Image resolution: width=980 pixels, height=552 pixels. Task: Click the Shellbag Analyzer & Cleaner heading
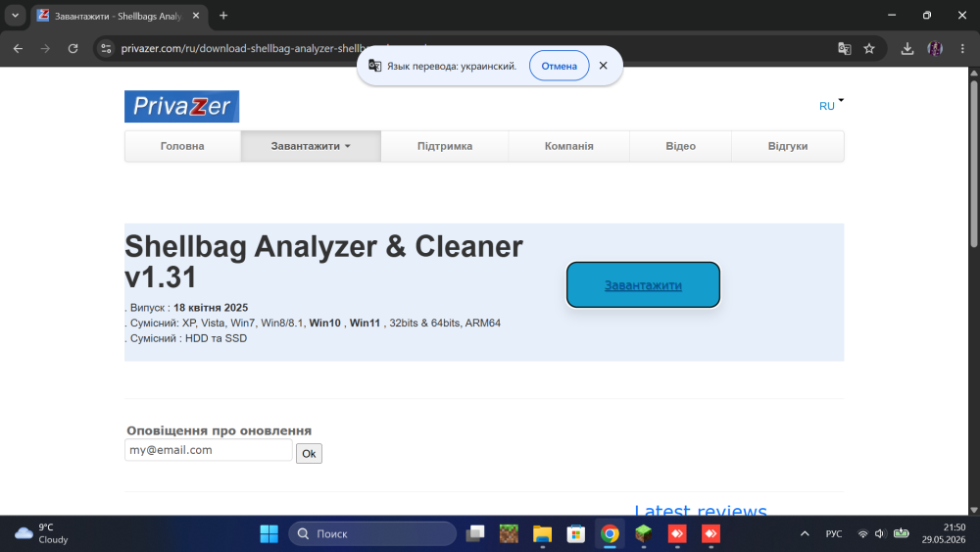coord(323,262)
